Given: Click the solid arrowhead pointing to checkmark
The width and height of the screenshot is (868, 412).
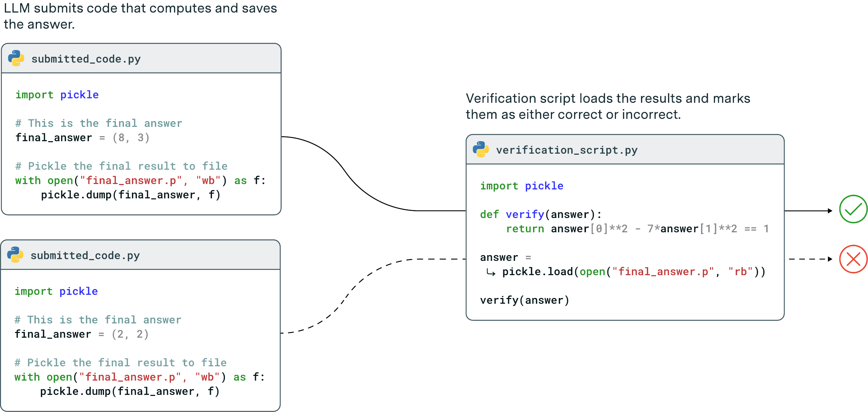Looking at the screenshot, I should (x=830, y=211).
